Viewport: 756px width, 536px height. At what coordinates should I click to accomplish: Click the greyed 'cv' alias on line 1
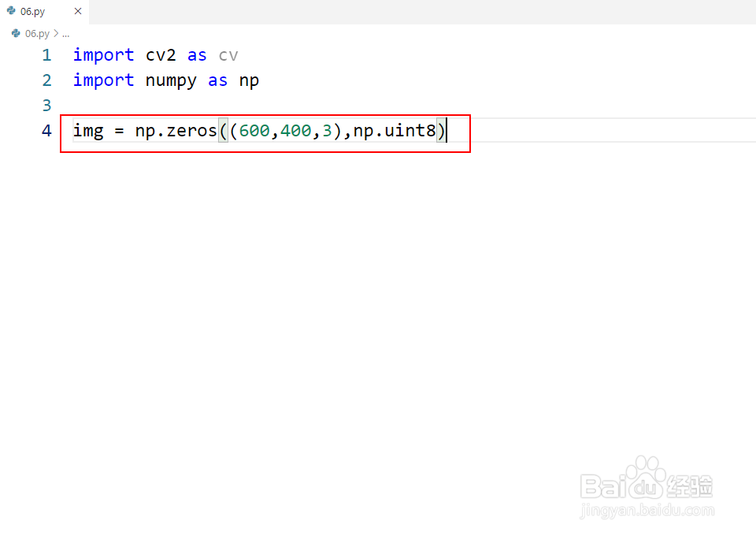click(228, 55)
